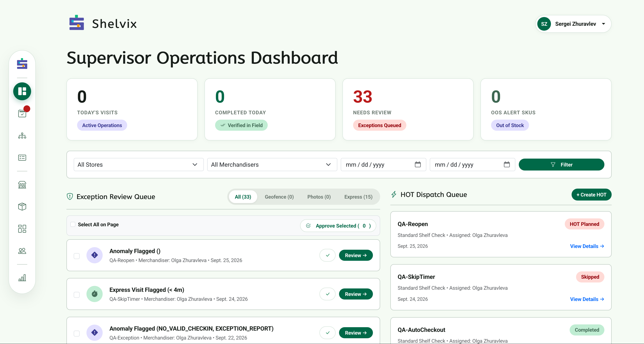Click the Shelvix header logo
Screen dimensions: 644x344
(103, 23)
